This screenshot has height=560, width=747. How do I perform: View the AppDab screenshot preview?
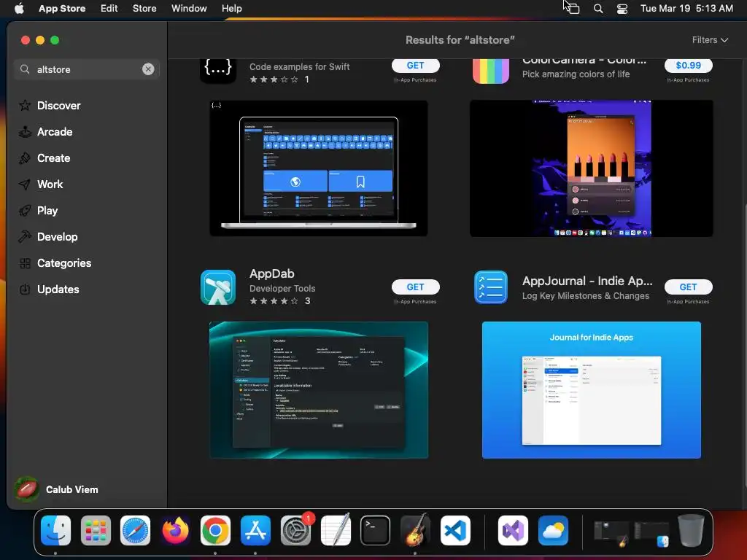[x=319, y=390]
